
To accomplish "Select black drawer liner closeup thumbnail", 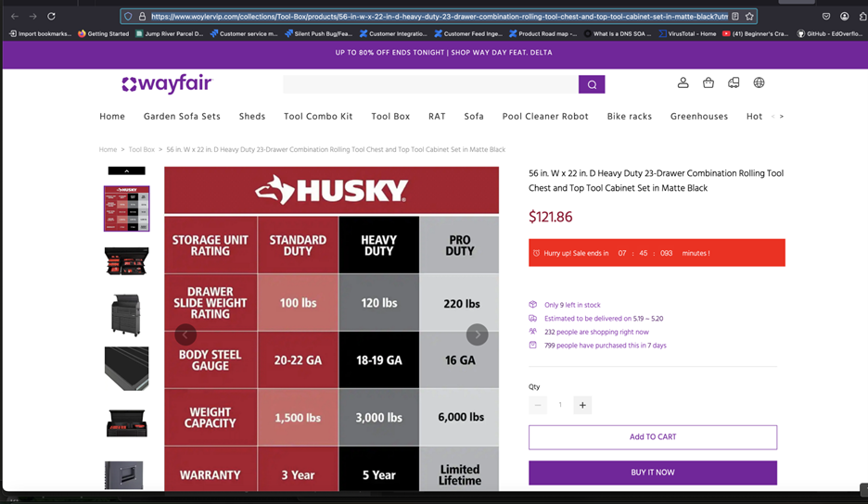I will point(127,369).
